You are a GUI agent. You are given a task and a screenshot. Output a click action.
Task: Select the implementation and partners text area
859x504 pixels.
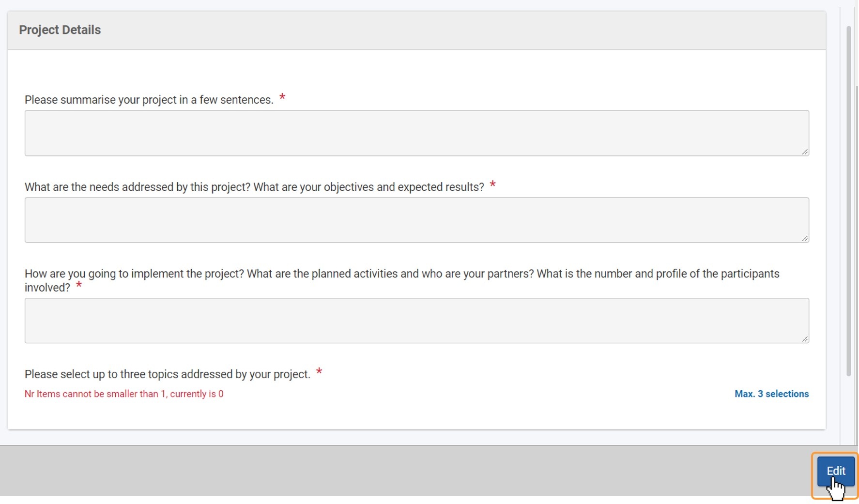[416, 321]
